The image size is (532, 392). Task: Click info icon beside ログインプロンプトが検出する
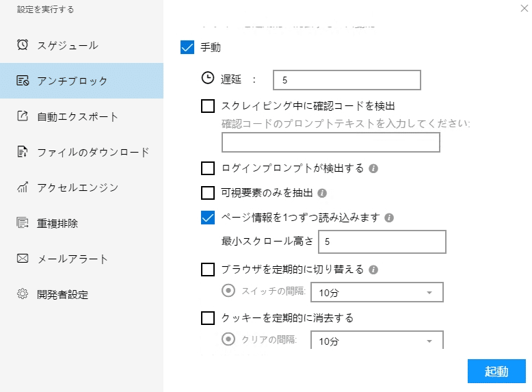click(374, 168)
